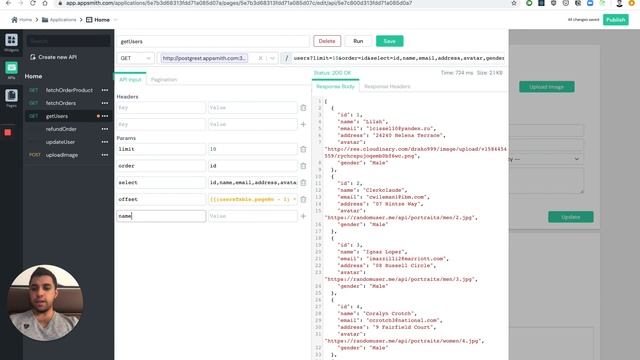Open options menu for getUsers
Viewport: 640px width, 360px height.
[x=105, y=116]
